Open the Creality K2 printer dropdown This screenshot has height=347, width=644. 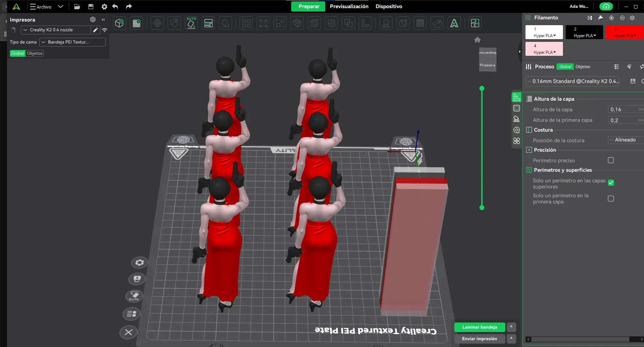pyautogui.click(x=56, y=30)
